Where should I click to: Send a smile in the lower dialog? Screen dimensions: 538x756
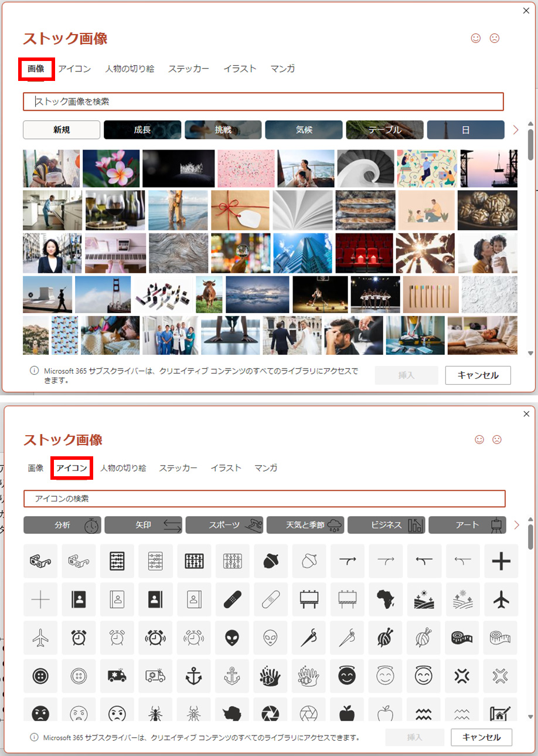(x=479, y=439)
